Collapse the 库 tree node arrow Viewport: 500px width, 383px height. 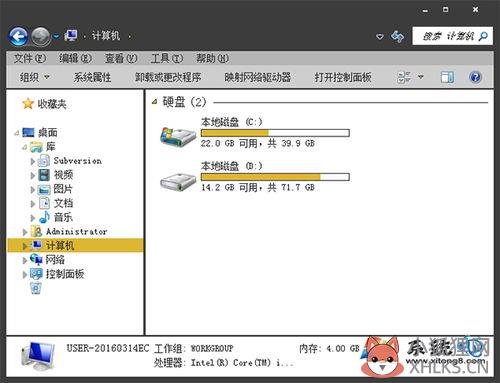pyautogui.click(x=24, y=147)
